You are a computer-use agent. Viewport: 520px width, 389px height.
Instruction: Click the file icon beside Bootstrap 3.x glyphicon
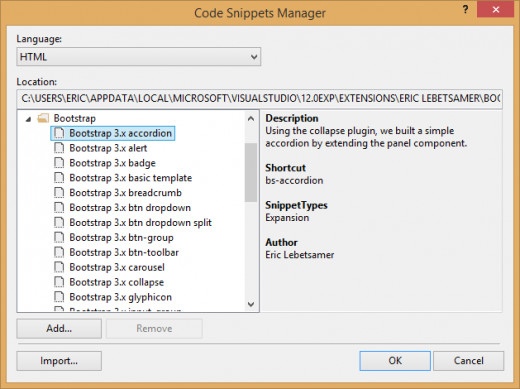[59, 297]
